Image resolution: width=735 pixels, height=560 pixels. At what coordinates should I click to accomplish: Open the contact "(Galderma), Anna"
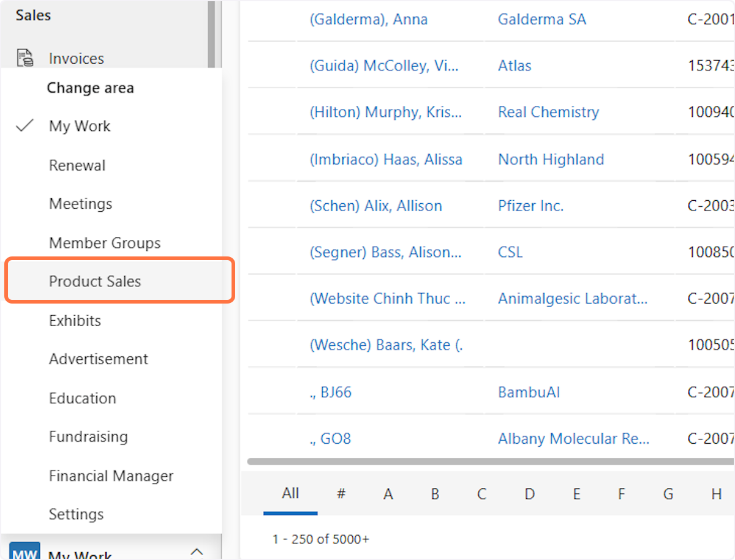coord(369,20)
